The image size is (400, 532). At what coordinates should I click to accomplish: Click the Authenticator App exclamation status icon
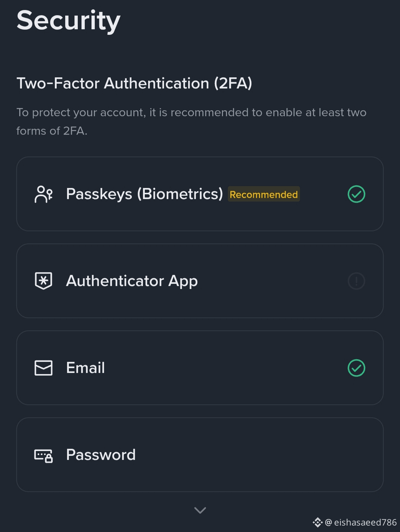pos(356,281)
